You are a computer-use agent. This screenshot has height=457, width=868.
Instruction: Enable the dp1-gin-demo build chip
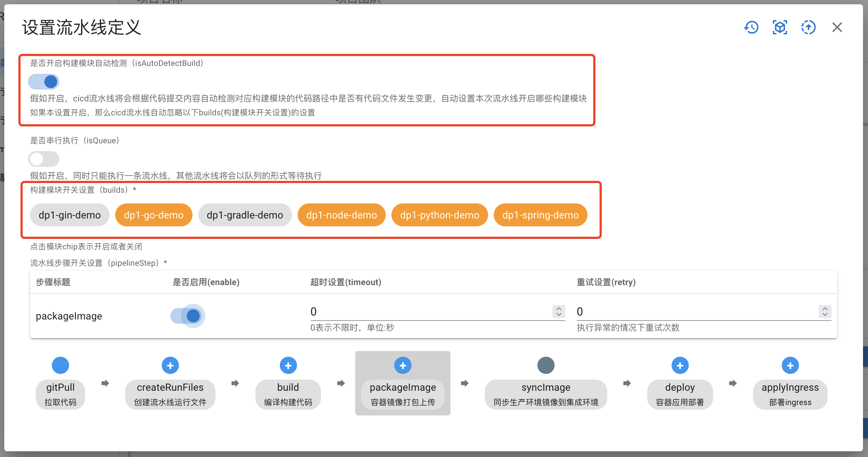point(69,215)
